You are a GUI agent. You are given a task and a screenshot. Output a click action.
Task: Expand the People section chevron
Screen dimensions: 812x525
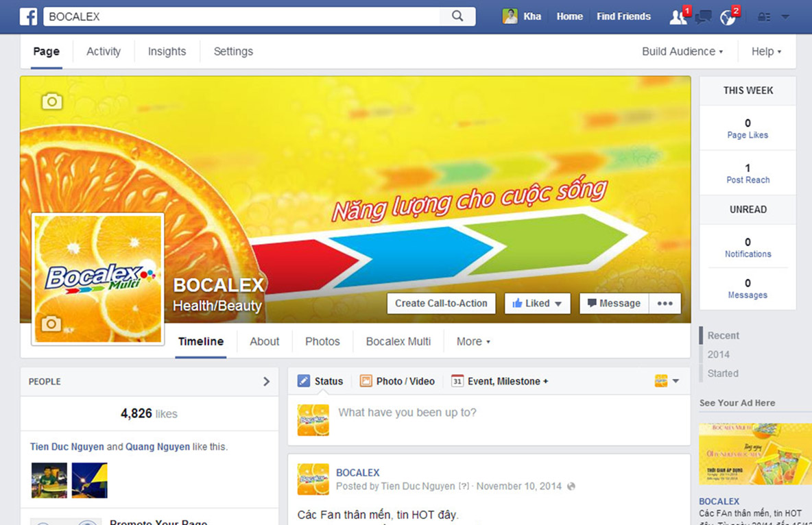coord(266,382)
